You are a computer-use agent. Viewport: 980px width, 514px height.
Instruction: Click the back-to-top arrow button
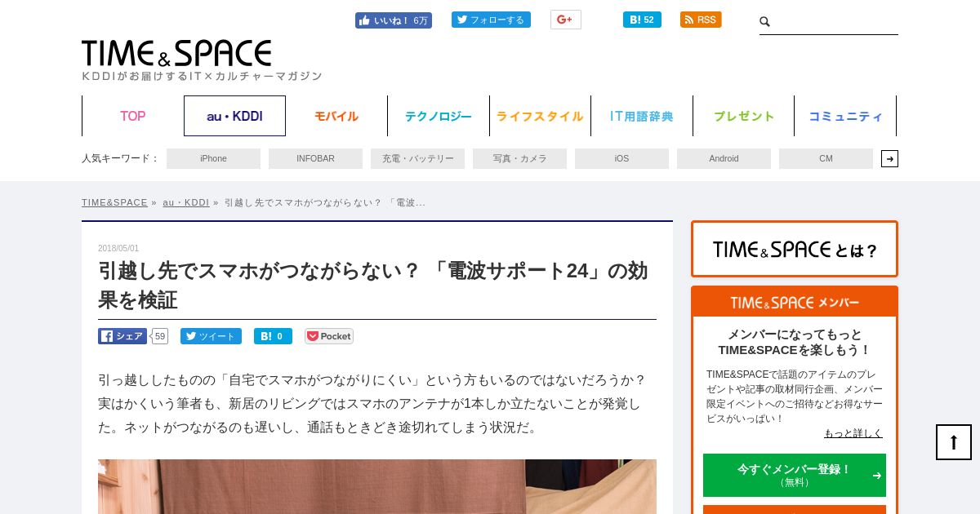(954, 442)
